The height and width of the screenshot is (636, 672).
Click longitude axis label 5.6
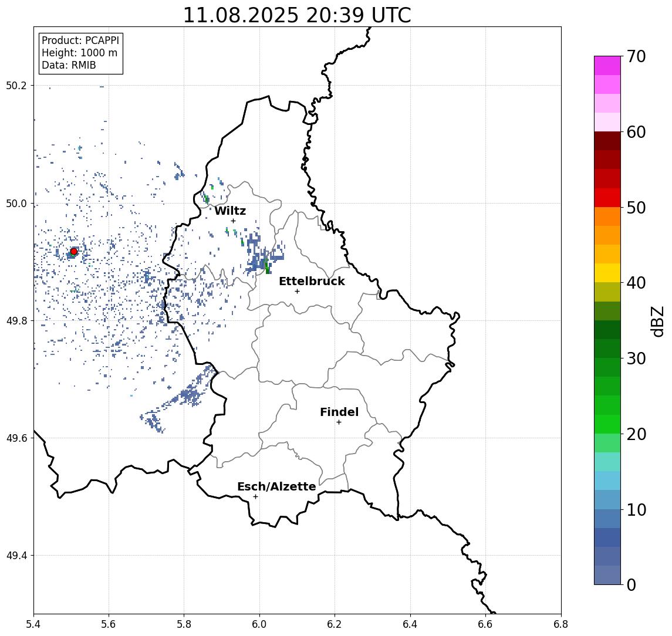coord(109,624)
